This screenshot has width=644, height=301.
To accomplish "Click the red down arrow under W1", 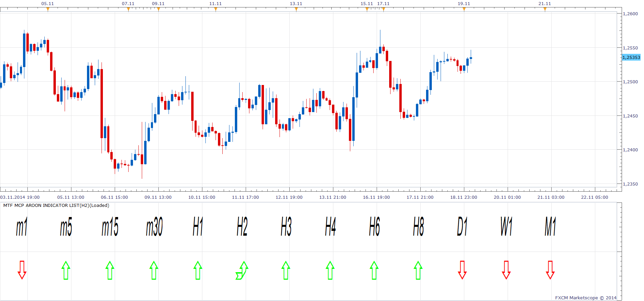I will tap(506, 270).
